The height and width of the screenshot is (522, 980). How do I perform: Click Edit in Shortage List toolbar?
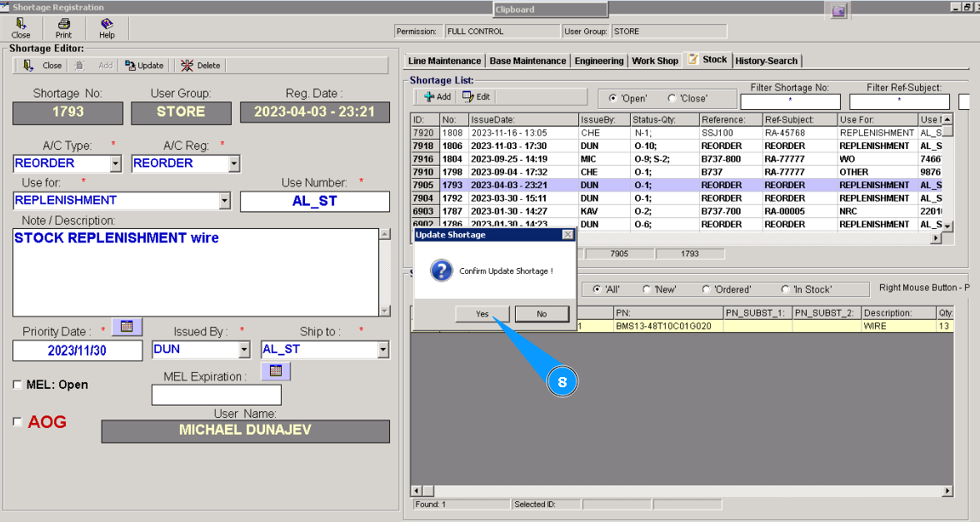pos(477,97)
